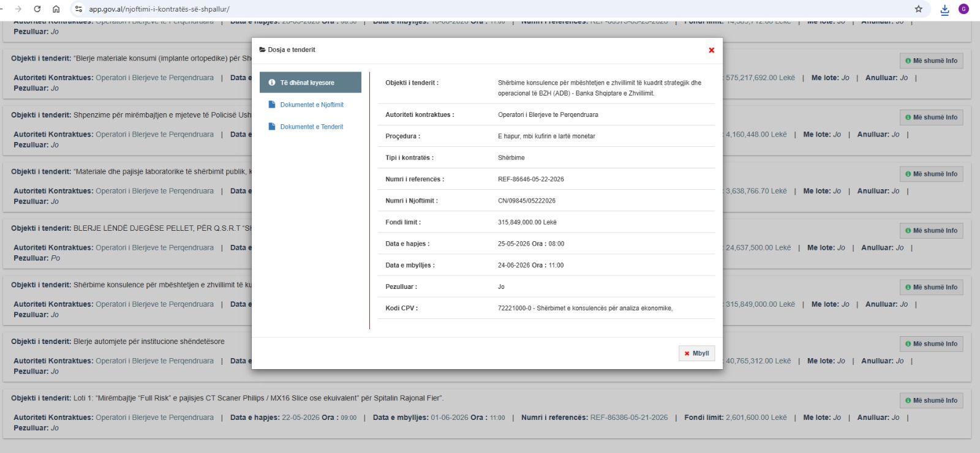This screenshot has height=453, width=980.
Task: Select reference number REF-86646-05-22-2026 in dialog
Action: (531, 179)
